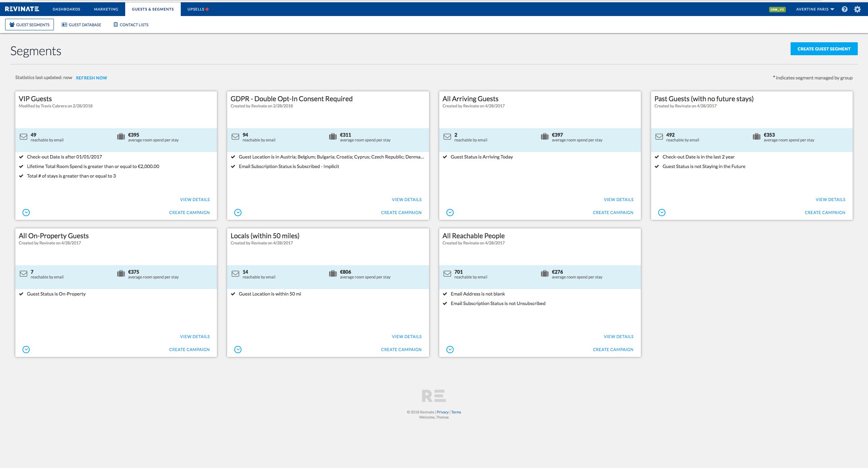868x468 pixels.
Task: Expand options chevron on GDPR card
Action: pos(238,212)
